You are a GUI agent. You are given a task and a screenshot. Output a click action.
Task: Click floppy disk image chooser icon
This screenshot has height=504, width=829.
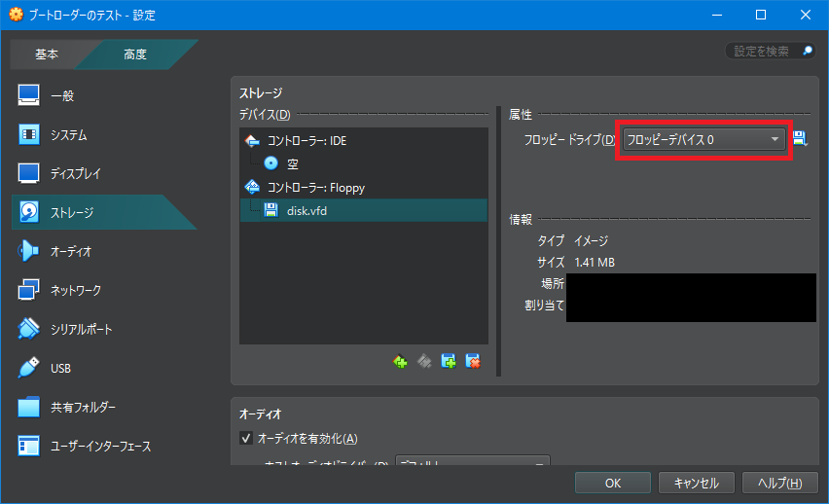800,139
